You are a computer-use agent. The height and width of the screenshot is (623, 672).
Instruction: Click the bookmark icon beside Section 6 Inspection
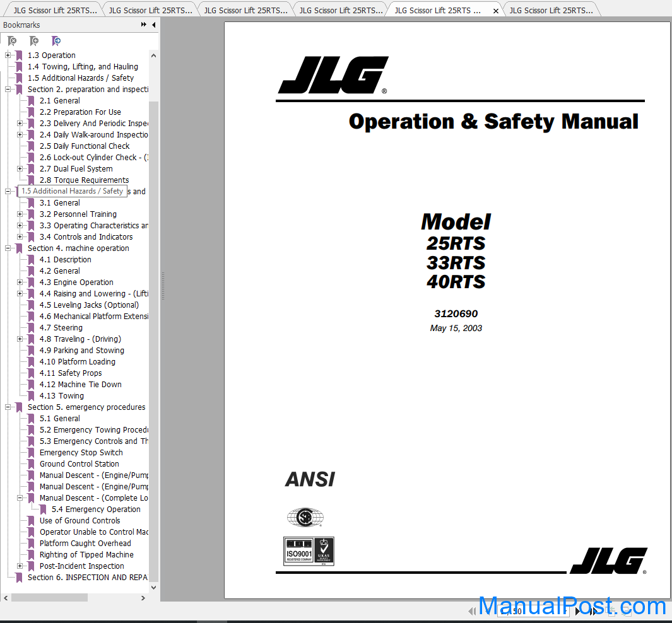(x=19, y=577)
